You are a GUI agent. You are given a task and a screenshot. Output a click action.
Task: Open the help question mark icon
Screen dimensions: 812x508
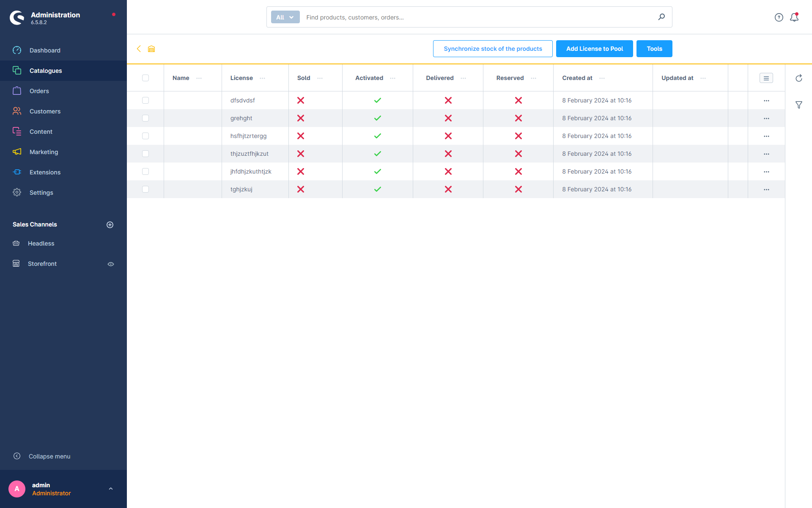779,17
